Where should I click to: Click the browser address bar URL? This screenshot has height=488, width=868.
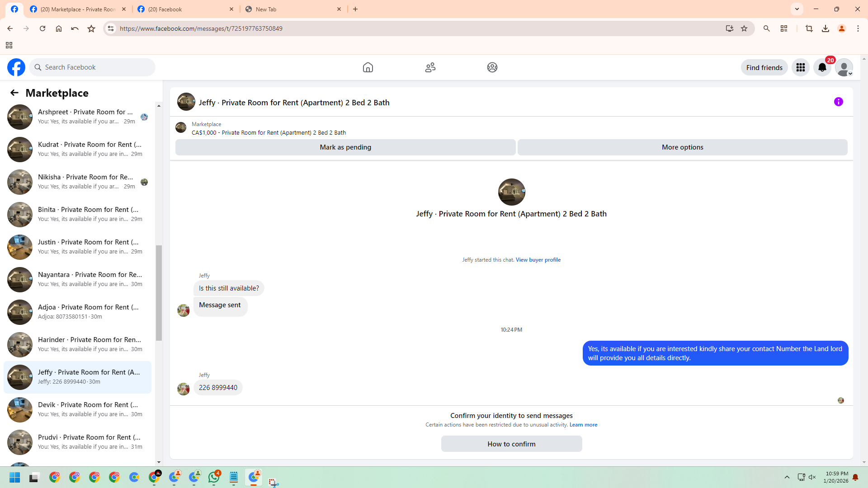click(x=201, y=28)
